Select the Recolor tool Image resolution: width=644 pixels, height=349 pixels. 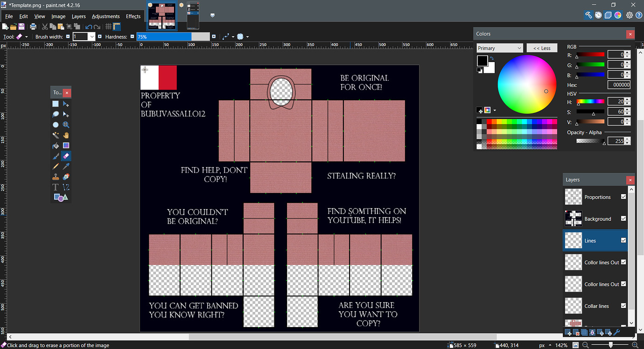coord(66,177)
